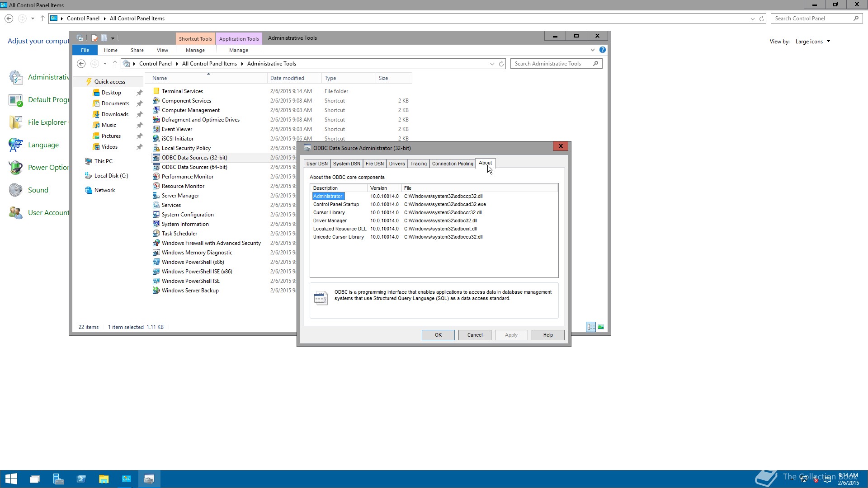
Task: Open the File ribbon menu
Action: [x=85, y=50]
